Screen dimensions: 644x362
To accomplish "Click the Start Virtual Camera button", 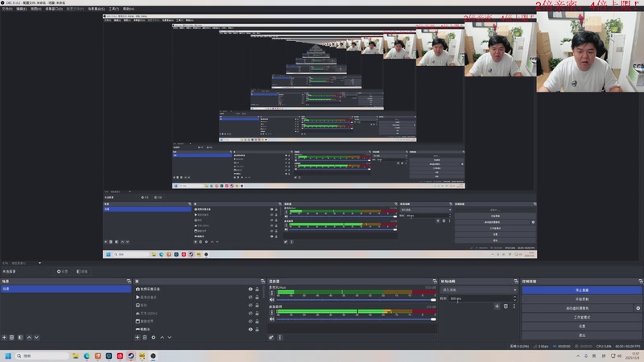I will coord(577,308).
